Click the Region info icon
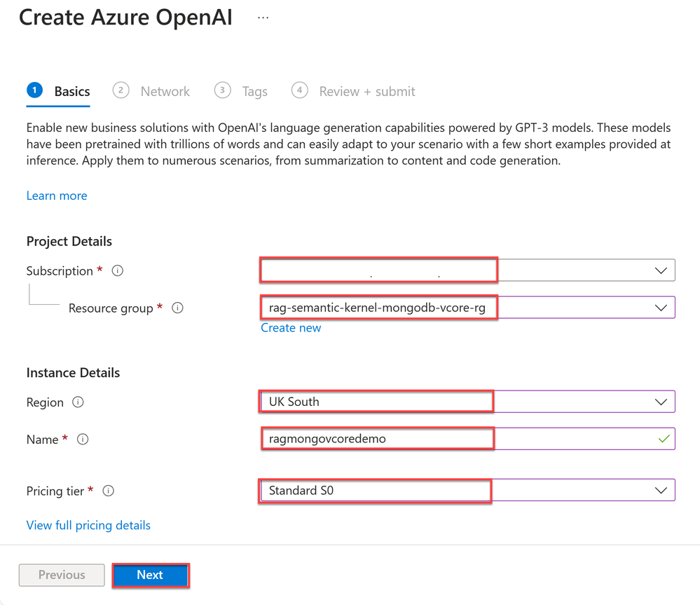The width and height of the screenshot is (700, 605). pyautogui.click(x=78, y=402)
